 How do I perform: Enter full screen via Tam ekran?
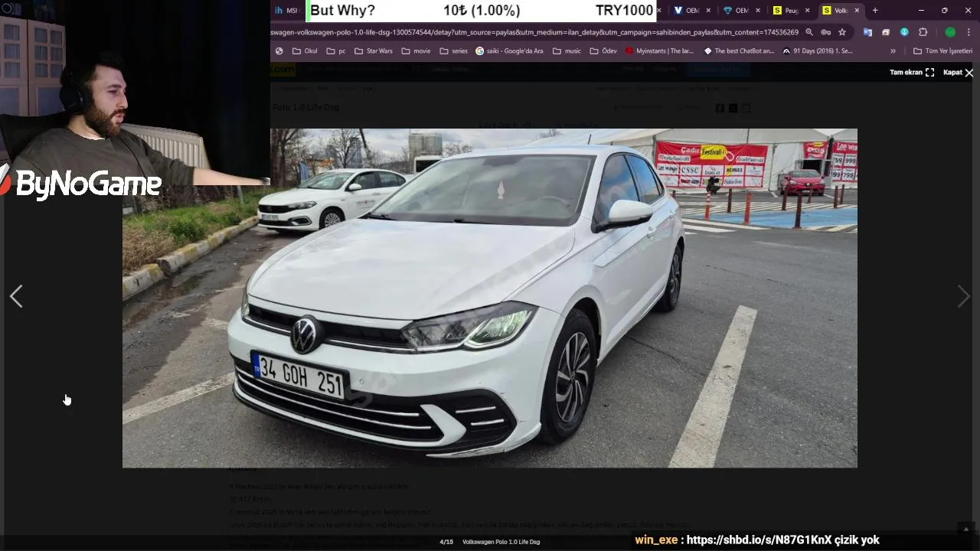coord(912,72)
